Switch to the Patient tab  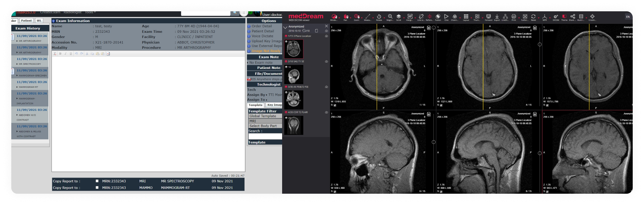26,21
